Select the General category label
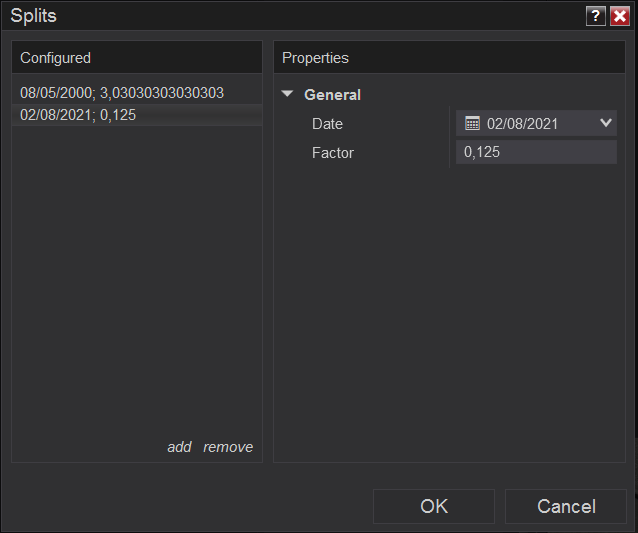Viewport: 638px width, 533px height. 332,95
